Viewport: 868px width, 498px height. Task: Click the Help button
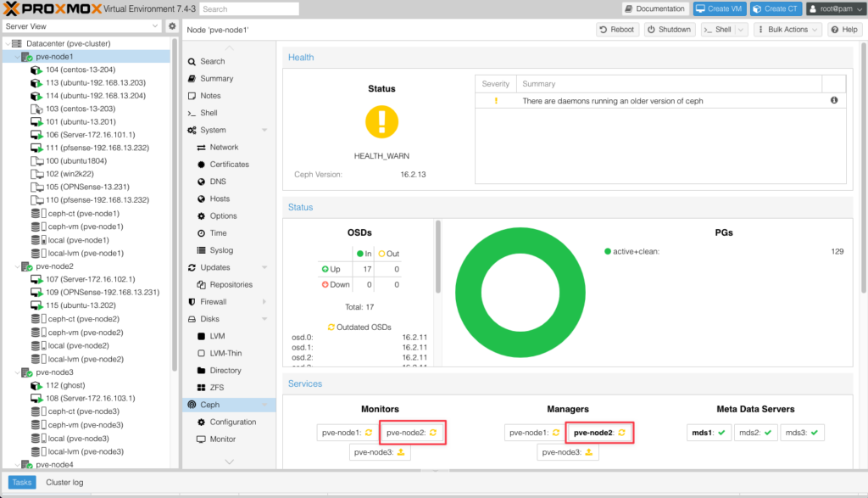coord(844,30)
